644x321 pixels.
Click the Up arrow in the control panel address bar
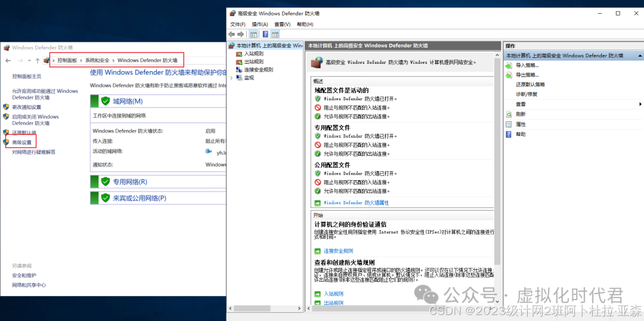pos(38,60)
